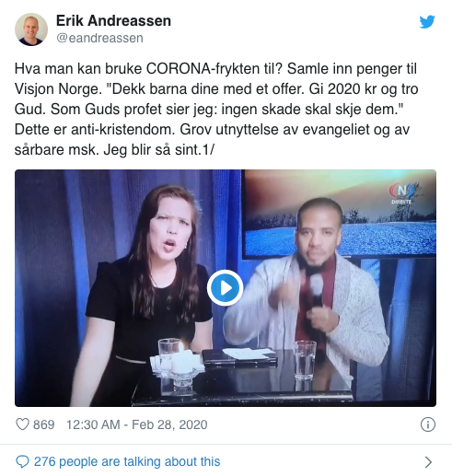Click the water glass beside the man
This screenshot has width=452, height=476.
305,361
